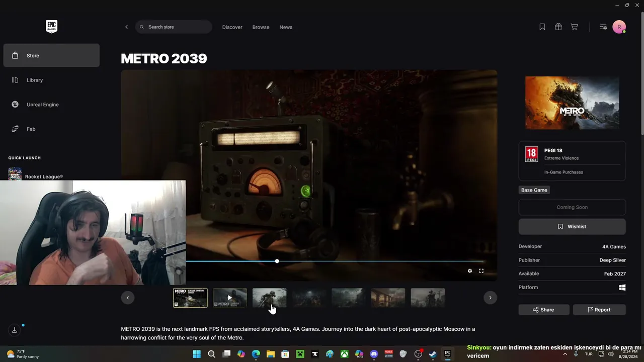Select the second video thumbnail with play icon
Viewport: 644px width, 362px height.
230,298
